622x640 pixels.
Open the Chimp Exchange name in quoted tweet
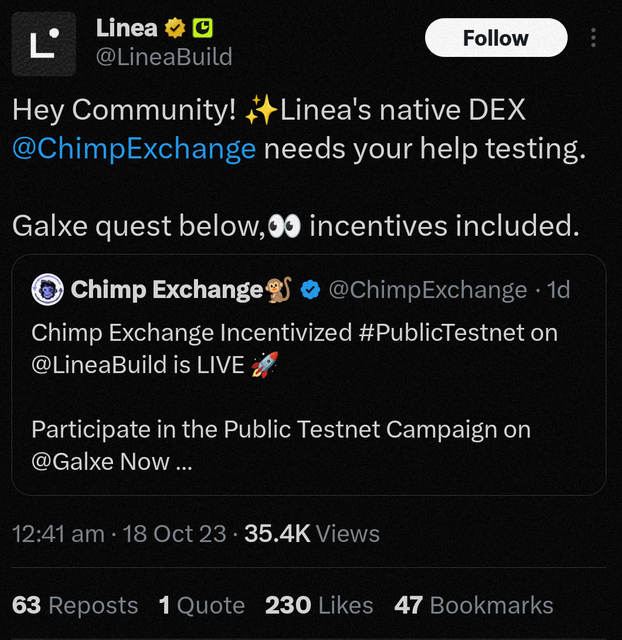pyautogui.click(x=167, y=290)
